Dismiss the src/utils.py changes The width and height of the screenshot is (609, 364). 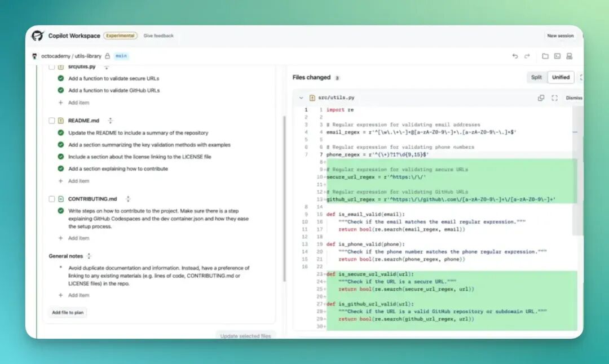pos(574,98)
